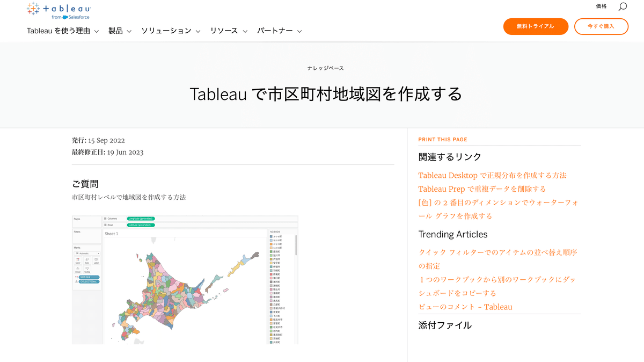Click the COLLECT(Geo...) pill in Marks
644x362 pixels.
(89, 281)
